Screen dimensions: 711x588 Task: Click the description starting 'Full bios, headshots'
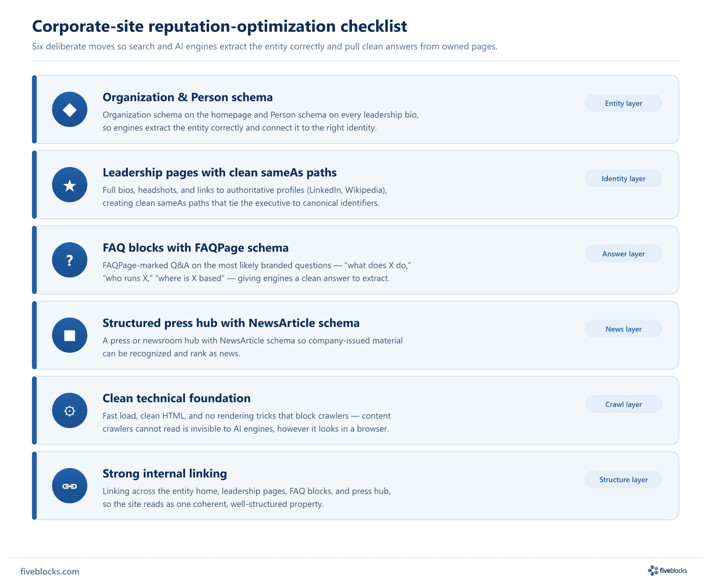click(x=245, y=197)
